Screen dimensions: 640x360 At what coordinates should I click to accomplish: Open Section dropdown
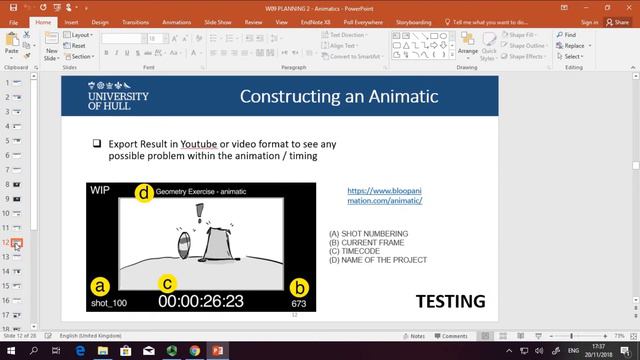[80, 56]
